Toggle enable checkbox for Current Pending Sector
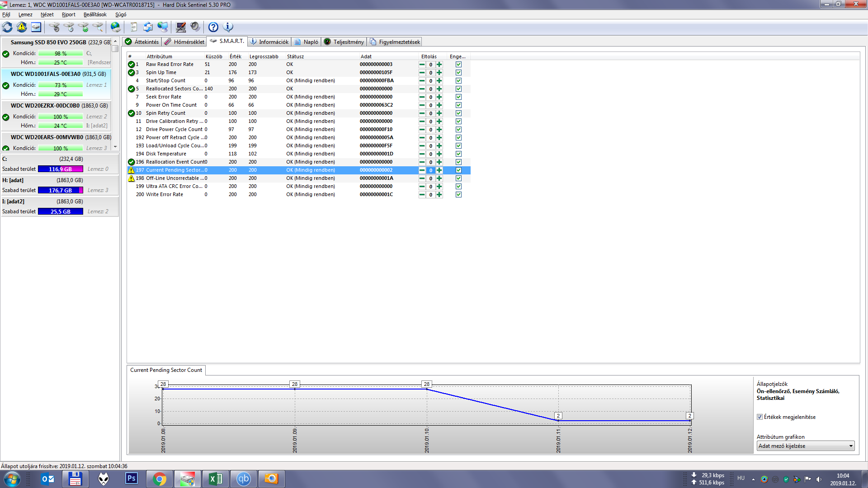The height and width of the screenshot is (488, 868). click(x=458, y=170)
